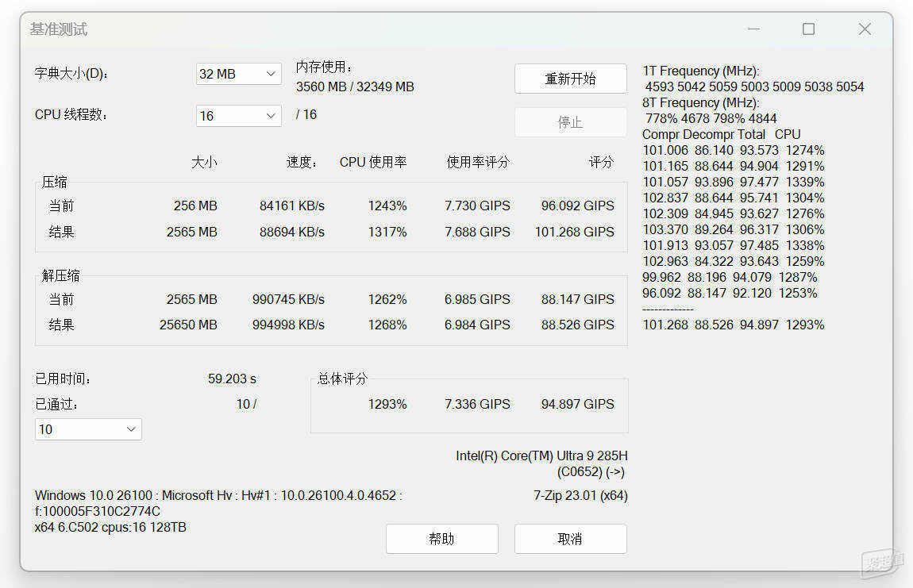Click the Compr Decompr Total CPU header
This screenshot has height=588, width=913.
coord(722,134)
